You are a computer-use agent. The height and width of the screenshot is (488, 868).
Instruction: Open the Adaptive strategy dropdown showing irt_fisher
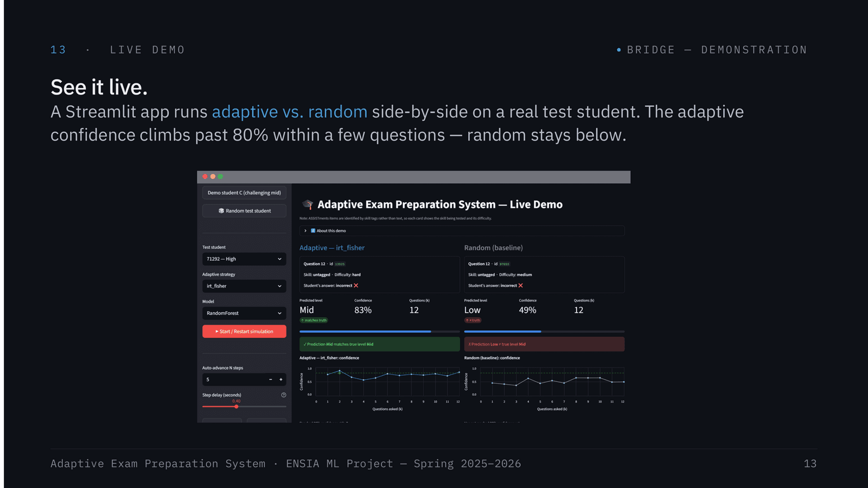(x=244, y=286)
